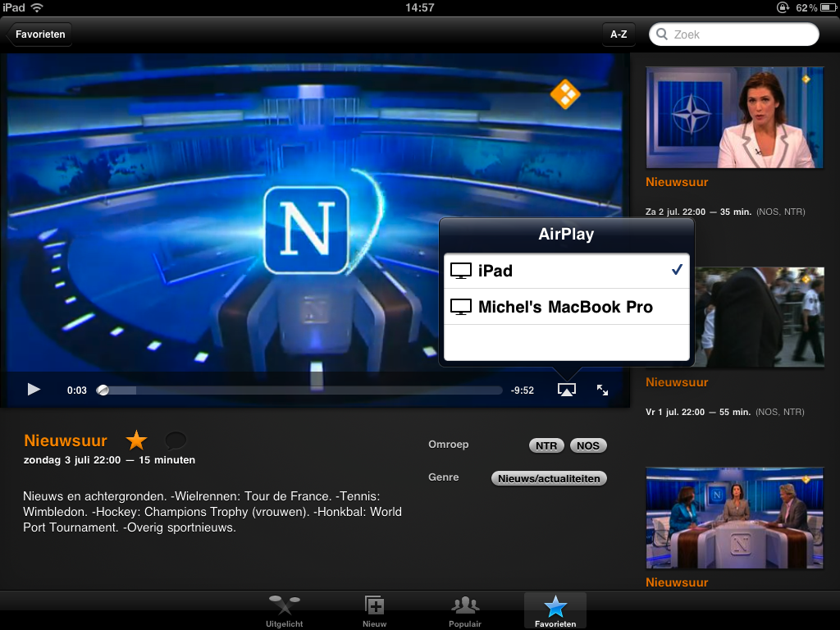Open the A-Z program list
840x630 pixels.
click(619, 34)
